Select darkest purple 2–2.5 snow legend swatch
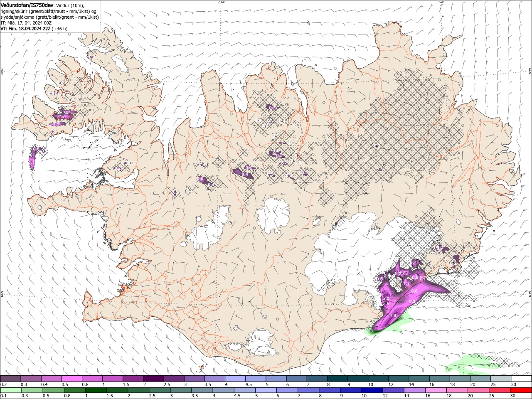This screenshot has height=399, width=532. [153, 379]
